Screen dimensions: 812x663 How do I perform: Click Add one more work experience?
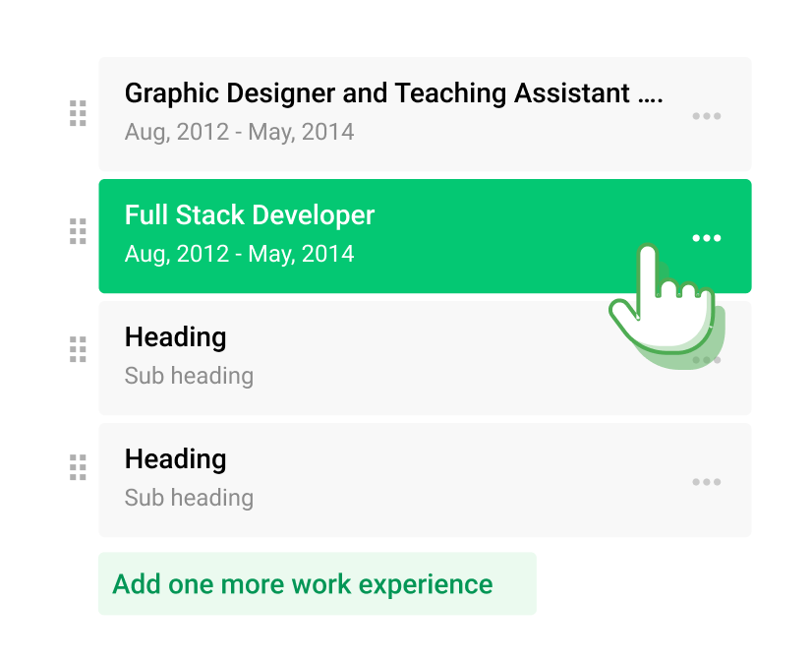tap(303, 584)
